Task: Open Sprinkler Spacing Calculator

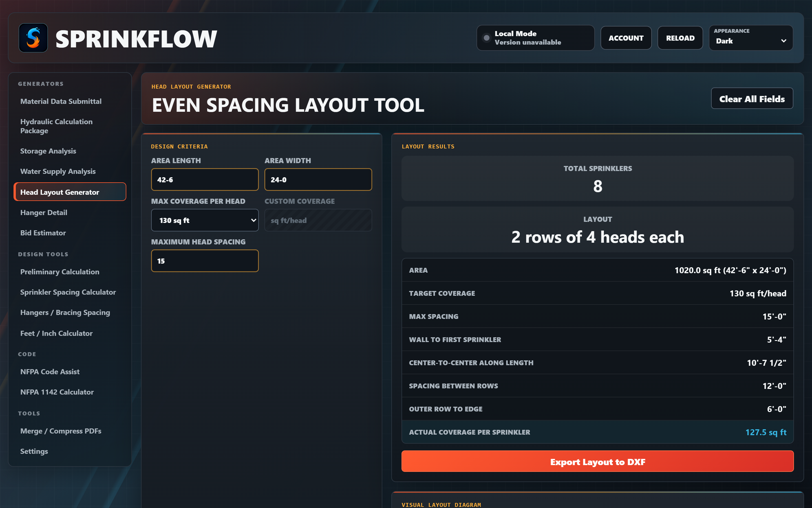Action: [70, 292]
